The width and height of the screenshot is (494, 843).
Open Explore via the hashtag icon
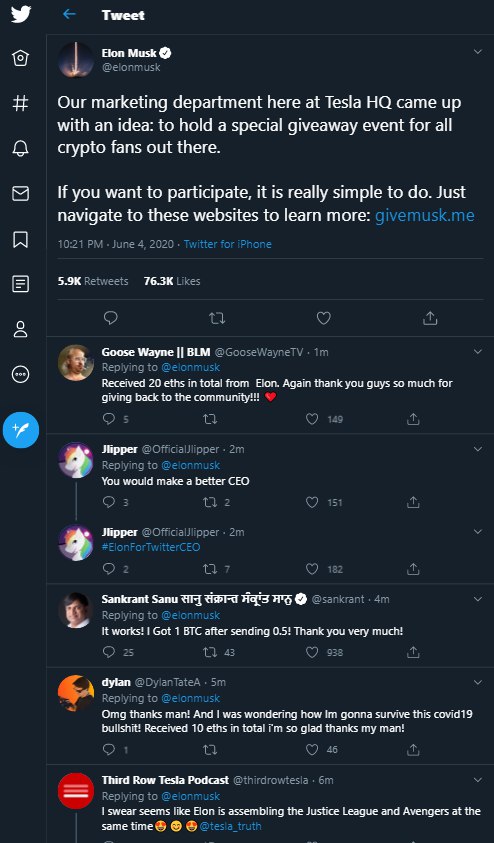20,103
